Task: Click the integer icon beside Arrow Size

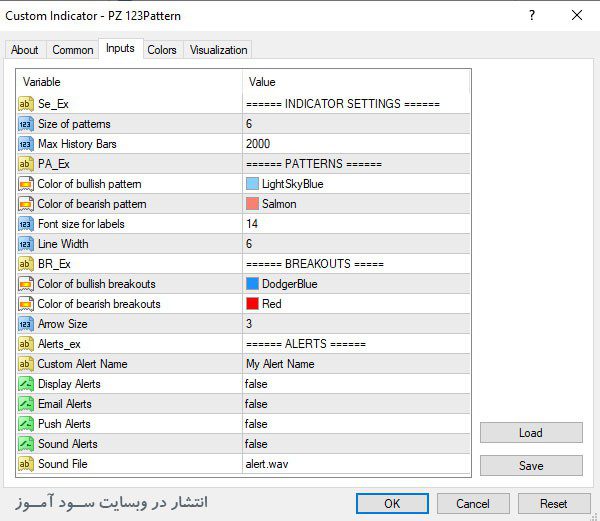Action: pyautogui.click(x=25, y=324)
